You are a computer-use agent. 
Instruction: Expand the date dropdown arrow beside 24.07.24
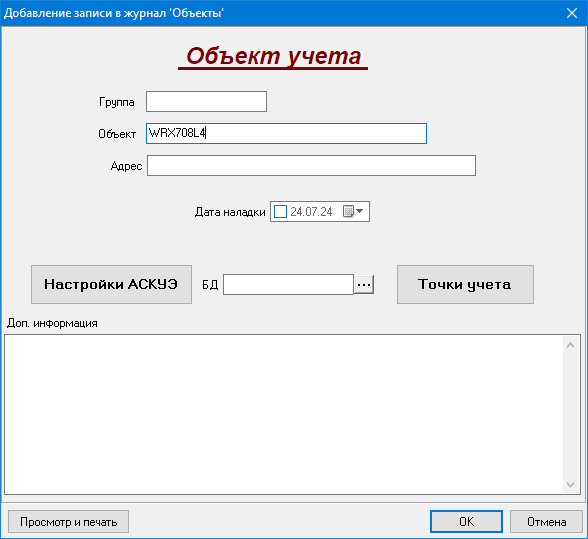pyautogui.click(x=360, y=211)
